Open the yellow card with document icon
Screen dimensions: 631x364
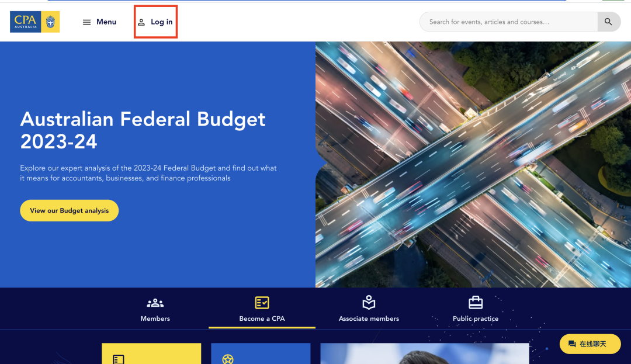point(151,353)
